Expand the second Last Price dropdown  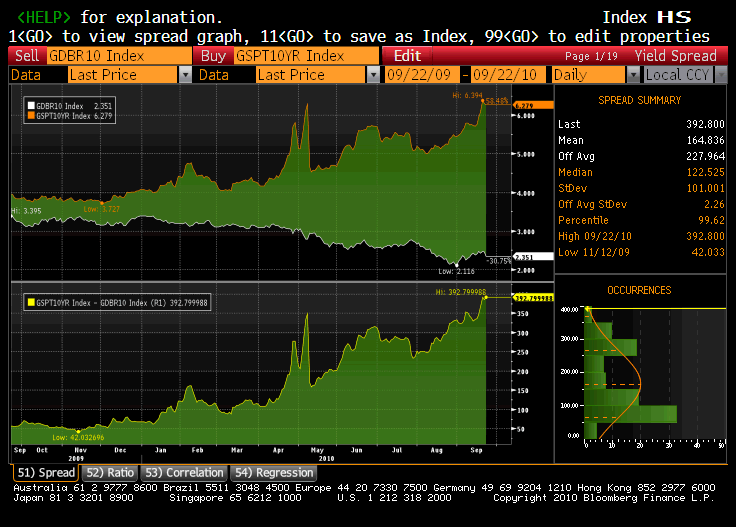(373, 74)
